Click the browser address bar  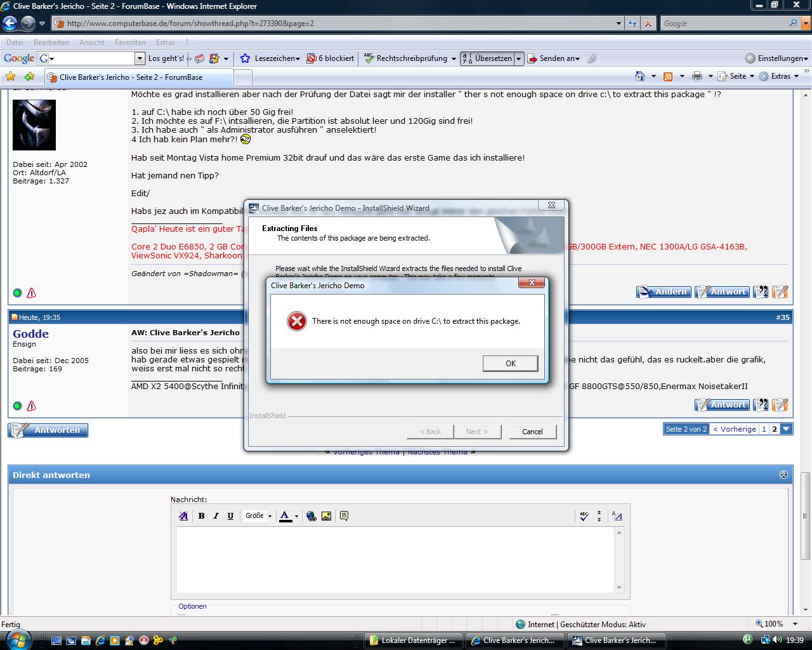(x=336, y=23)
